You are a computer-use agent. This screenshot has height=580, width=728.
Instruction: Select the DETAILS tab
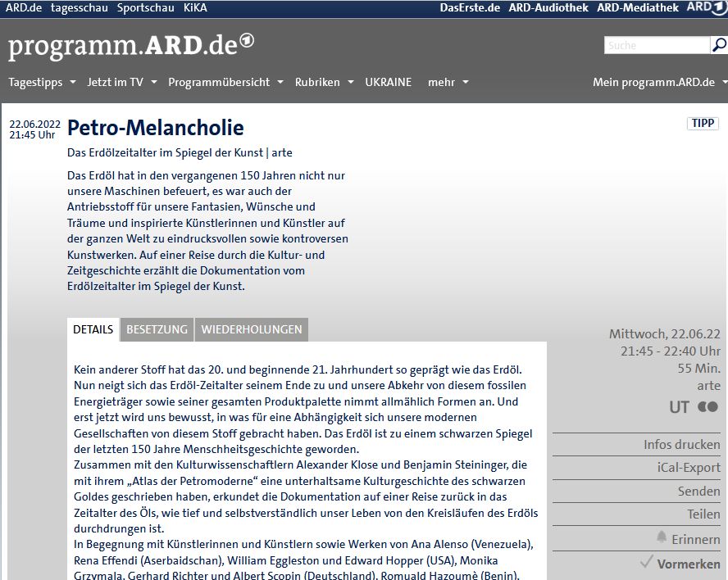pyautogui.click(x=93, y=329)
